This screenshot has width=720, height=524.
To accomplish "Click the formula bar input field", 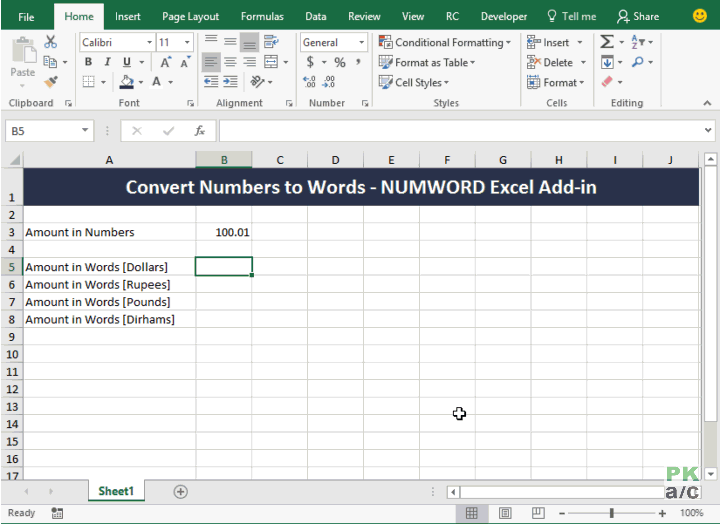I will 461,131.
